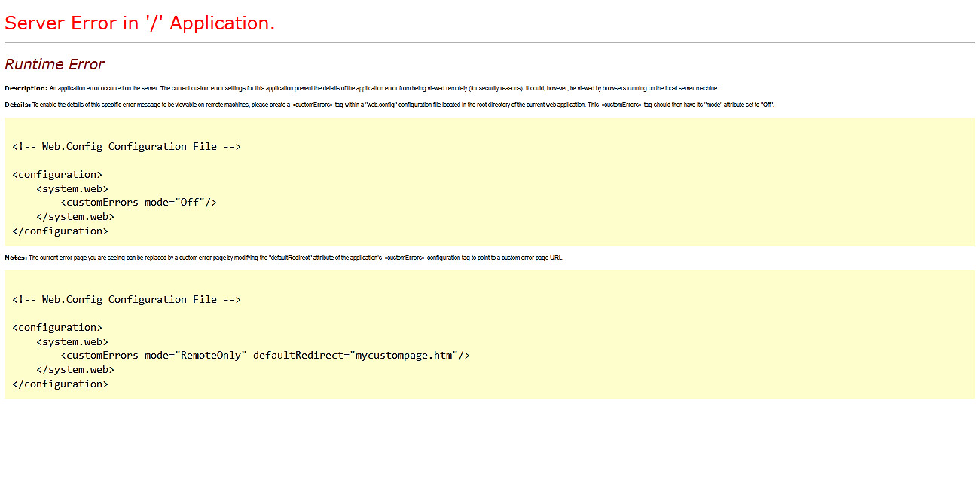Click opening <system.web> tag in first code block
The height and width of the screenshot is (492, 980).
[72, 189]
